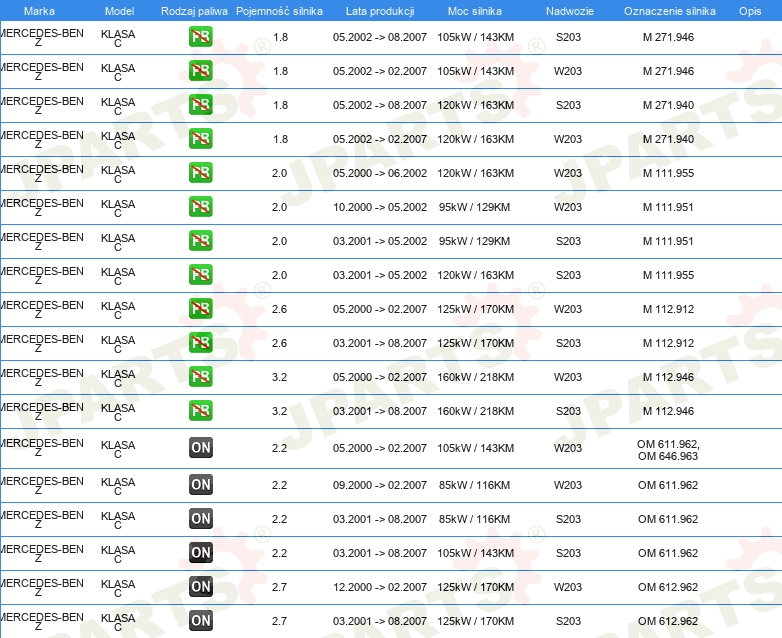Click 85kW / 116KM in the W203 row
This screenshot has height=638, width=782.
pyautogui.click(x=474, y=485)
